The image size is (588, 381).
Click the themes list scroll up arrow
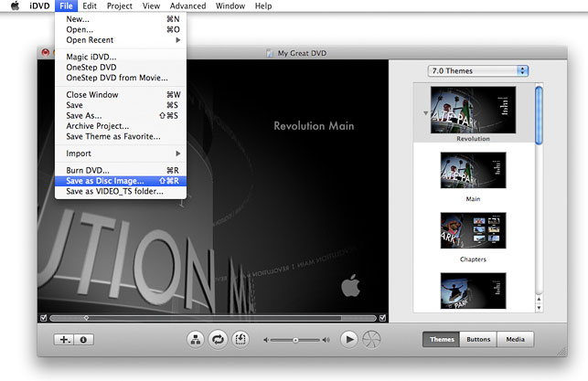539,300
